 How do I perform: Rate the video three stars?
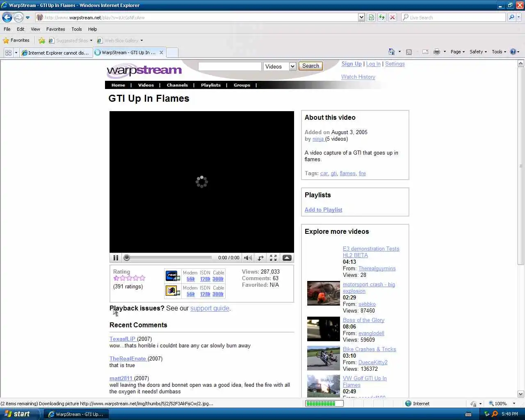129,278
